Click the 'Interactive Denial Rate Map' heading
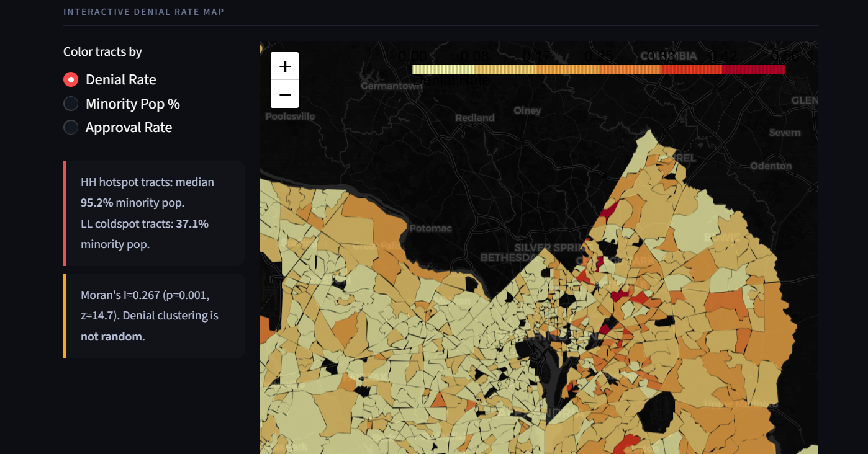 pos(143,12)
